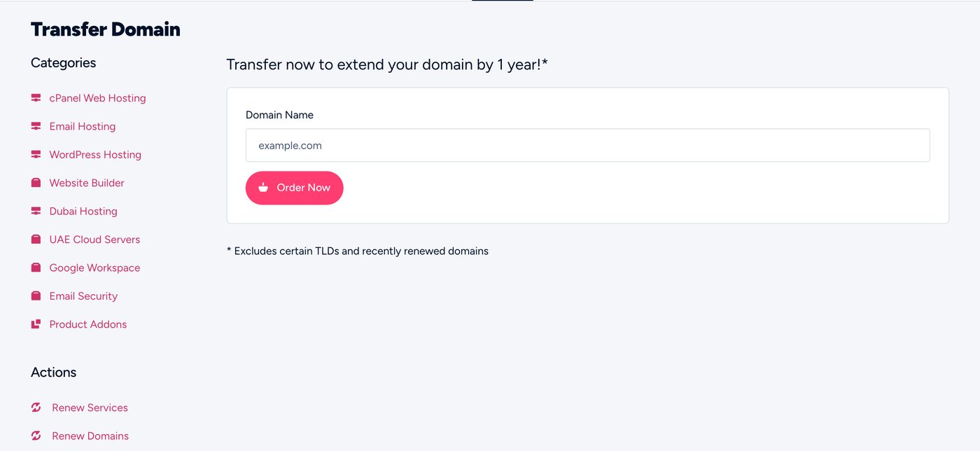Click the box icon beside Website Builder
Viewport: 980px width, 451px height.
pos(36,183)
